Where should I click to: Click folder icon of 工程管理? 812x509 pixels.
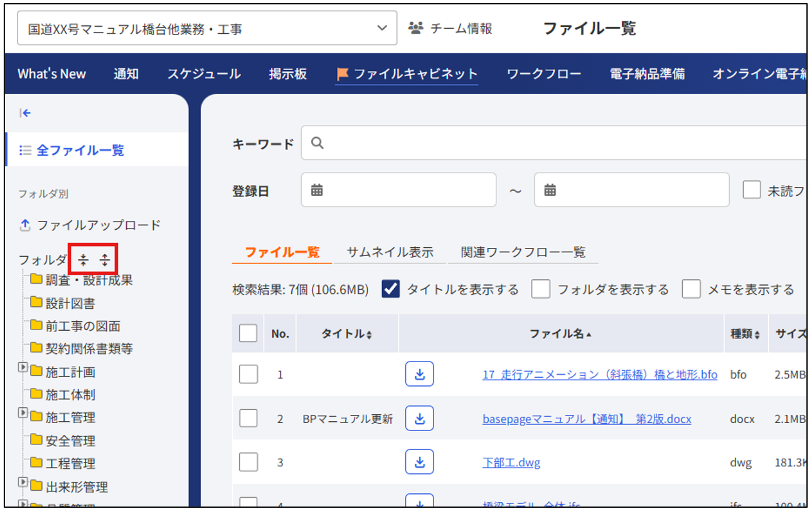[x=36, y=463]
